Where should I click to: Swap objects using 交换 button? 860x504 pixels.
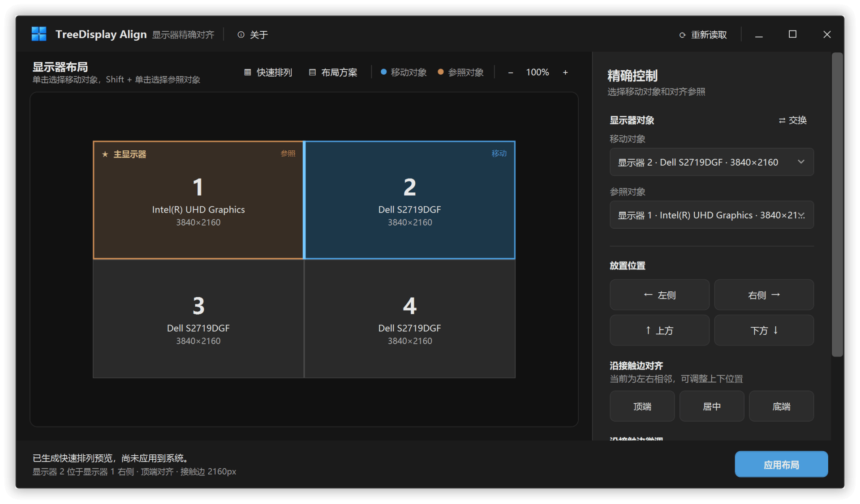click(792, 120)
